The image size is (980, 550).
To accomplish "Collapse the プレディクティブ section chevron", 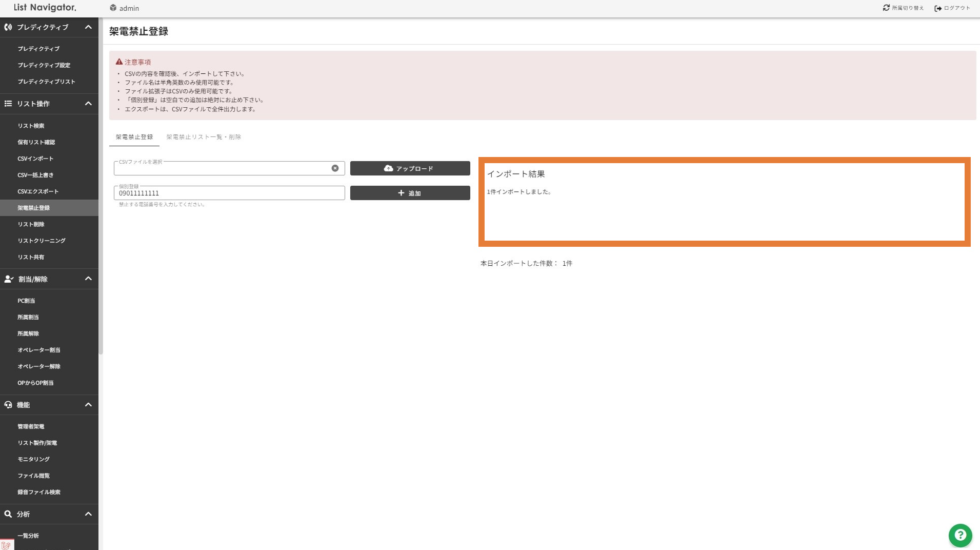I will point(88,27).
